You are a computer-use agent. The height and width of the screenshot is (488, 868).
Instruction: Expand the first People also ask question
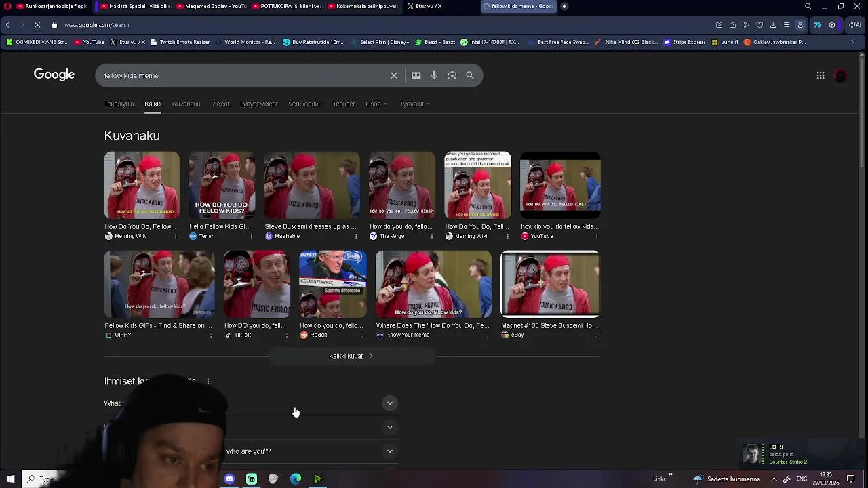pyautogui.click(x=390, y=403)
